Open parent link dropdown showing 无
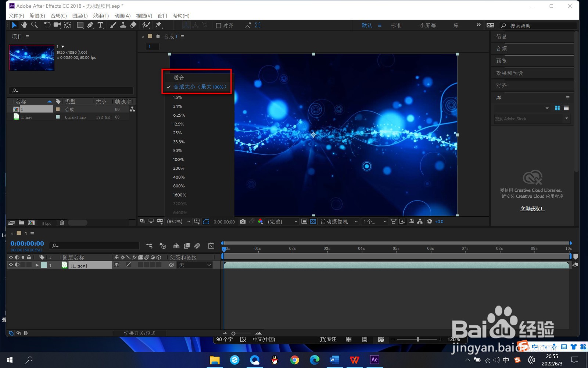 tap(195, 265)
